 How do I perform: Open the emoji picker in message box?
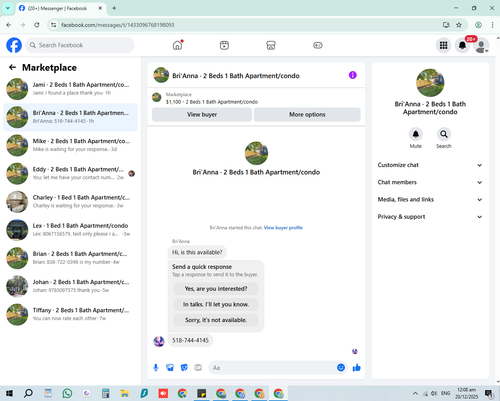pos(341,367)
